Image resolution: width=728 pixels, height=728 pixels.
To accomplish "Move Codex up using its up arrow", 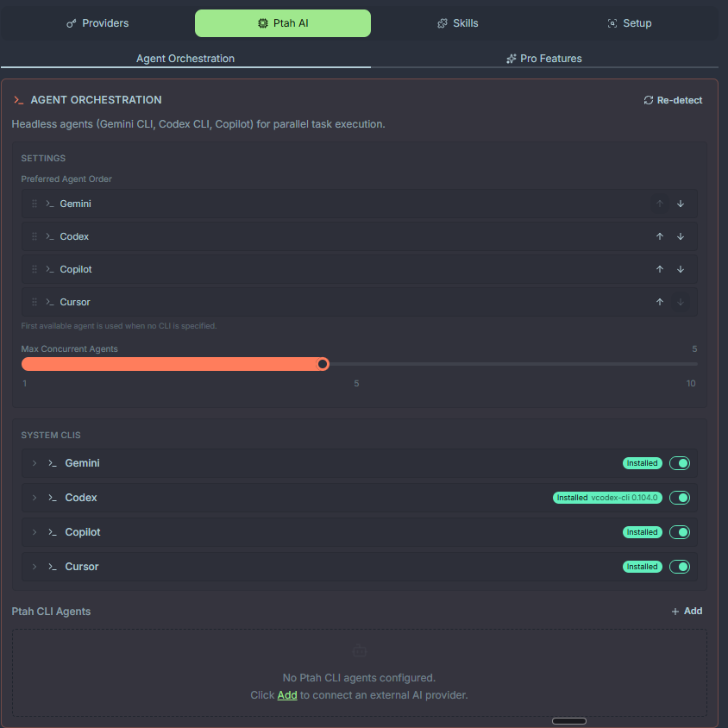I will [660, 235].
